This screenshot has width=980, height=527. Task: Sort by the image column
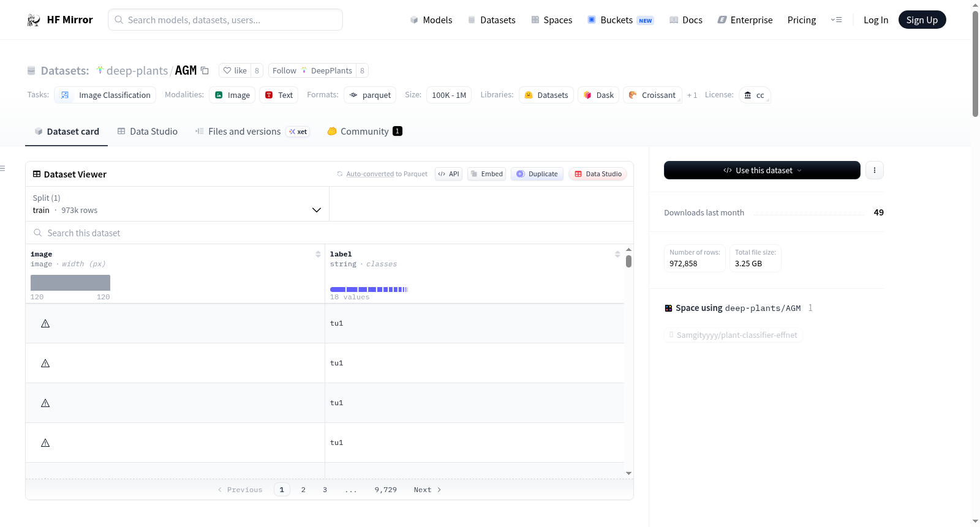(318, 254)
